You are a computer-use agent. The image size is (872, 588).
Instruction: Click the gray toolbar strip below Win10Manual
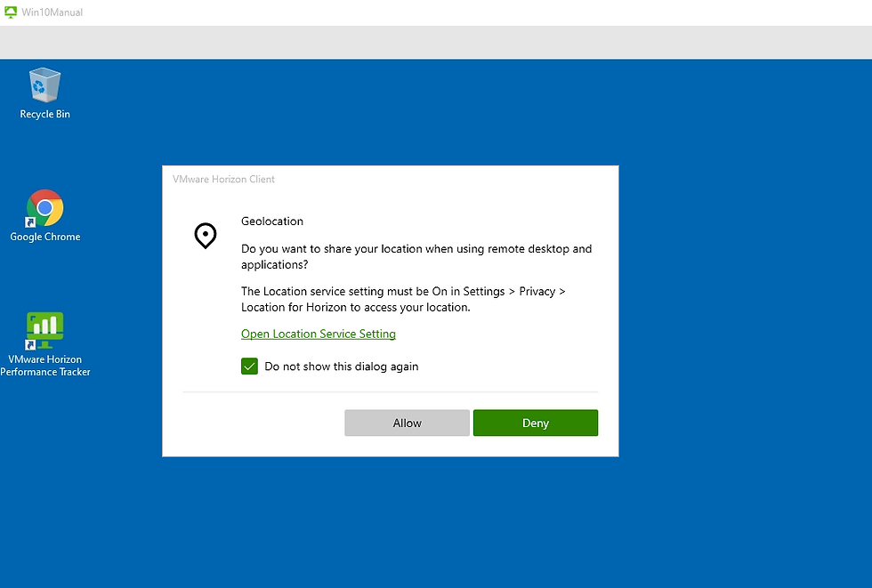tap(436, 42)
